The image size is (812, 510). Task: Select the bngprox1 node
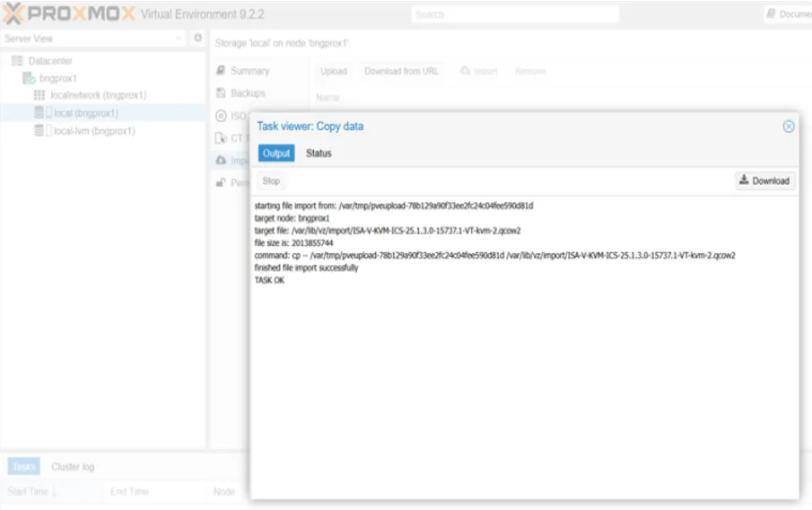click(58, 78)
